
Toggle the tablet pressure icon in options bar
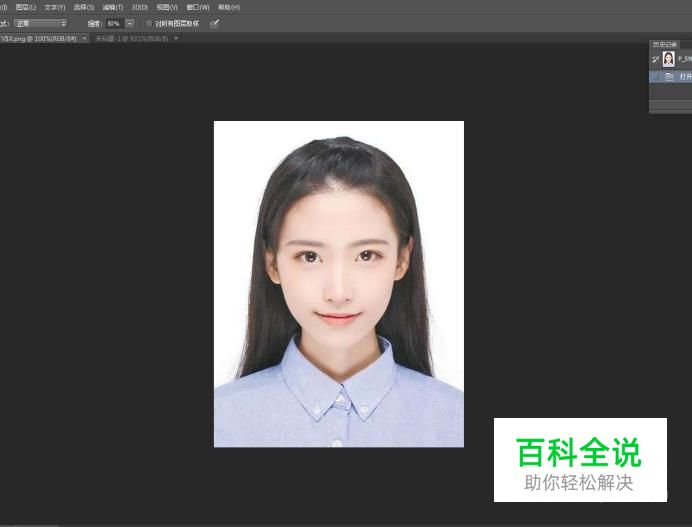pos(214,23)
